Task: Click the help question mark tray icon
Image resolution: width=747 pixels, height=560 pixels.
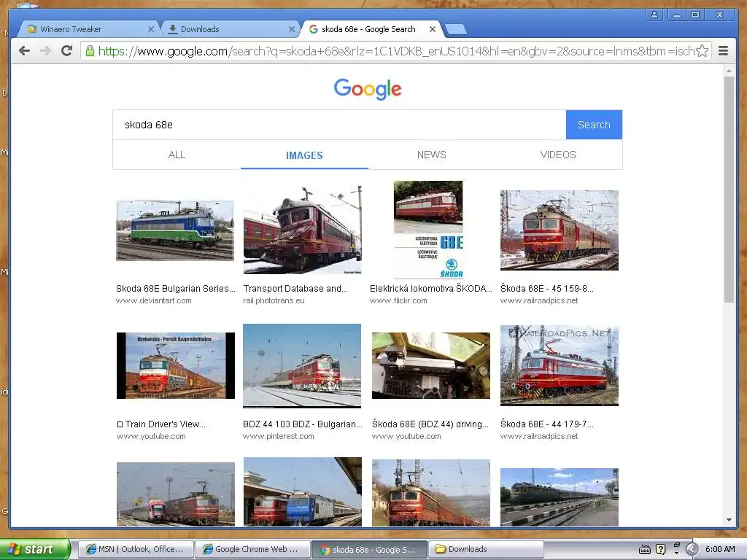Action: pos(661,550)
